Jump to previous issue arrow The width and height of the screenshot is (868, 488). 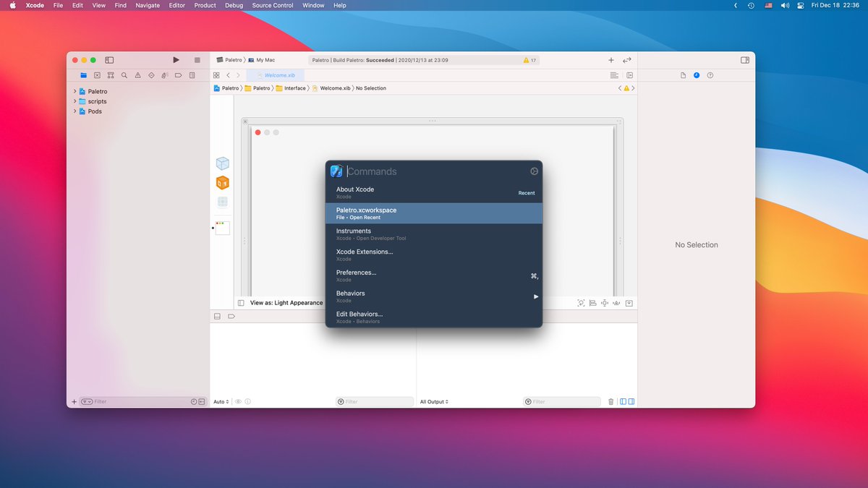click(620, 88)
